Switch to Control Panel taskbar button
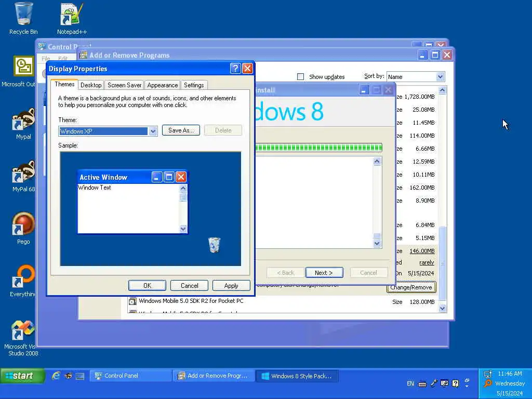The image size is (532, 399). click(x=130, y=376)
